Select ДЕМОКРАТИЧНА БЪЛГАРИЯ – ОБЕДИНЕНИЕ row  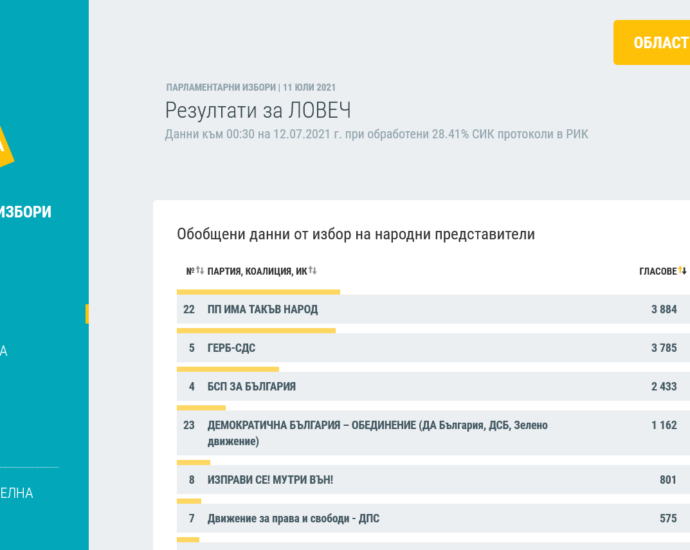[x=433, y=433]
